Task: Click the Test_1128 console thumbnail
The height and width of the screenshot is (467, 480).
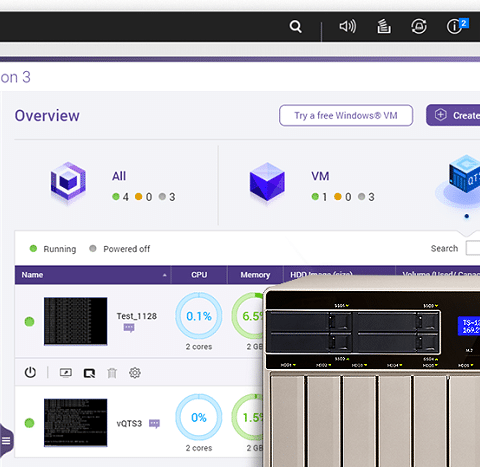Action: point(76,321)
